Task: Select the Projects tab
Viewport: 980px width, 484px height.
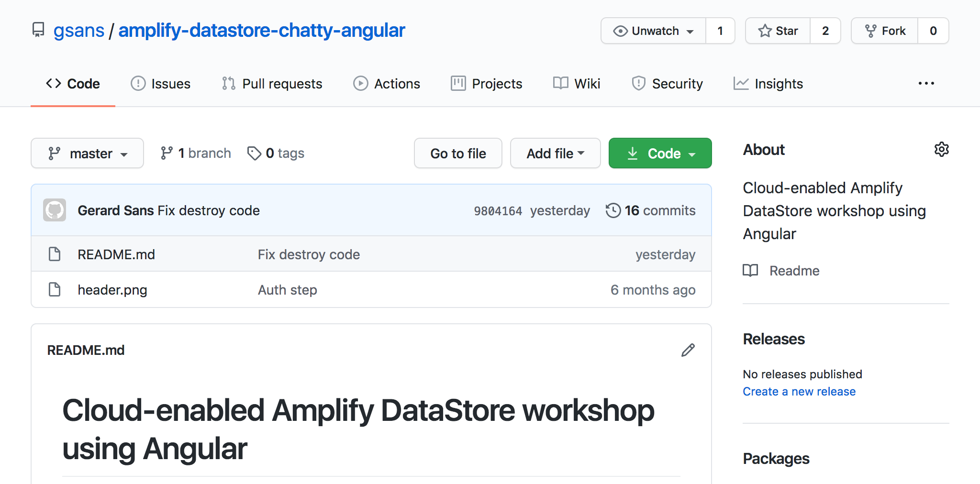Action: [x=486, y=84]
